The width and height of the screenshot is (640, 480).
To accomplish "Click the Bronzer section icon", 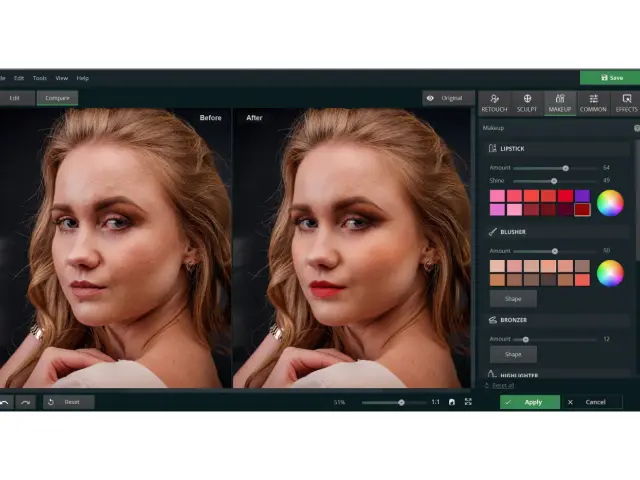I will pyautogui.click(x=493, y=320).
